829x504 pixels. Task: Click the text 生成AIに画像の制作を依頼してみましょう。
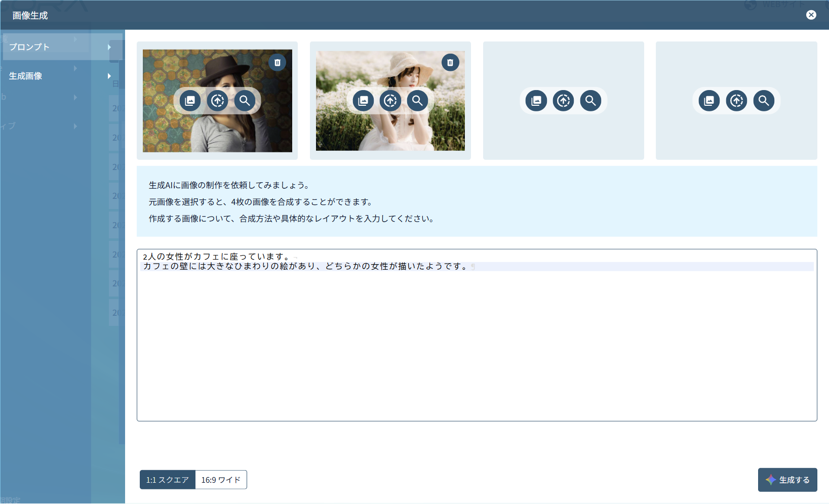click(x=229, y=185)
